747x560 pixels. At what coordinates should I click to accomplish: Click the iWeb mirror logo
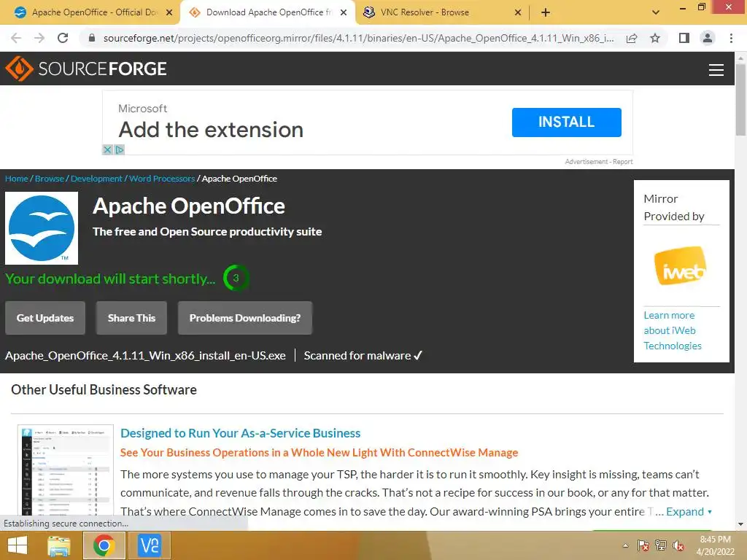point(681,265)
